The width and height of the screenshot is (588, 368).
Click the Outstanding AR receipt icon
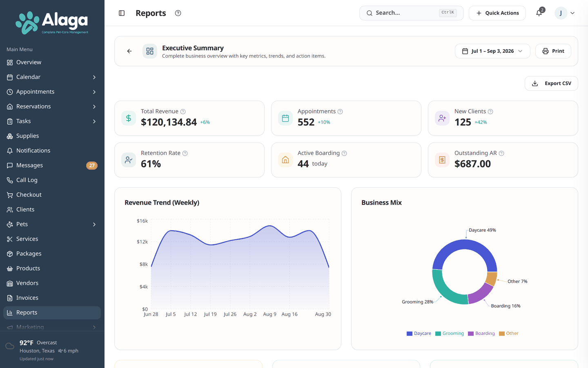click(x=442, y=160)
